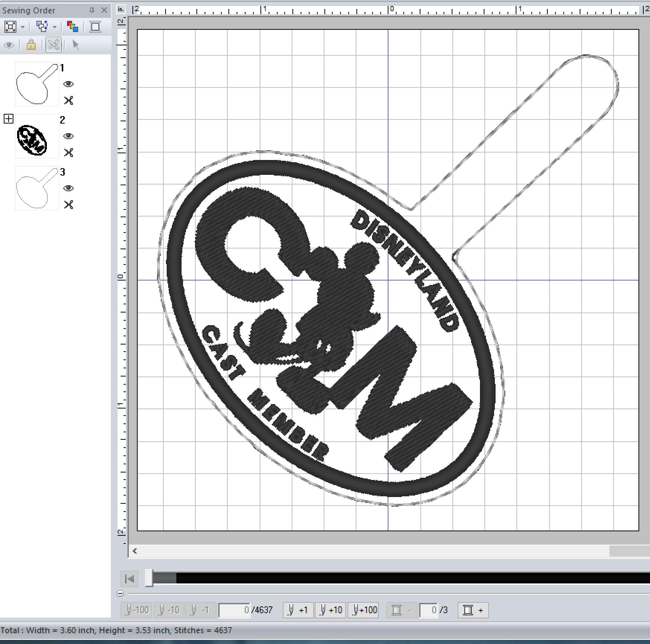
Task: Click the zoom-to-fit frame icon
Action: point(10,27)
